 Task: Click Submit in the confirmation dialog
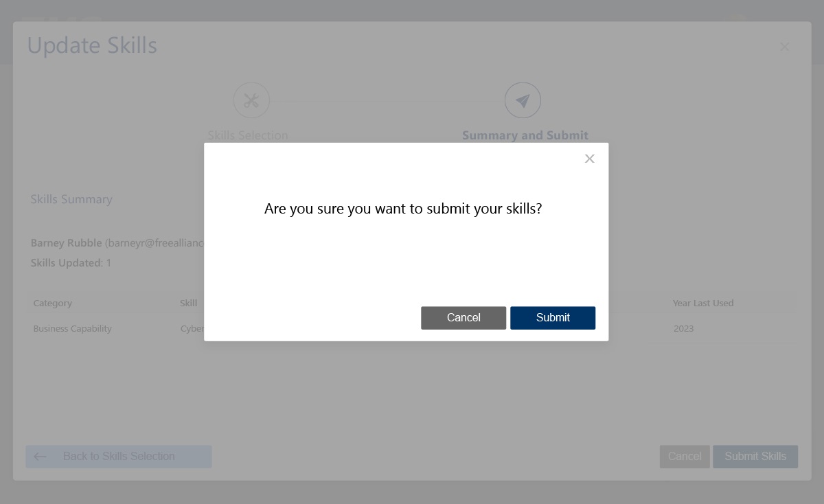coord(552,318)
